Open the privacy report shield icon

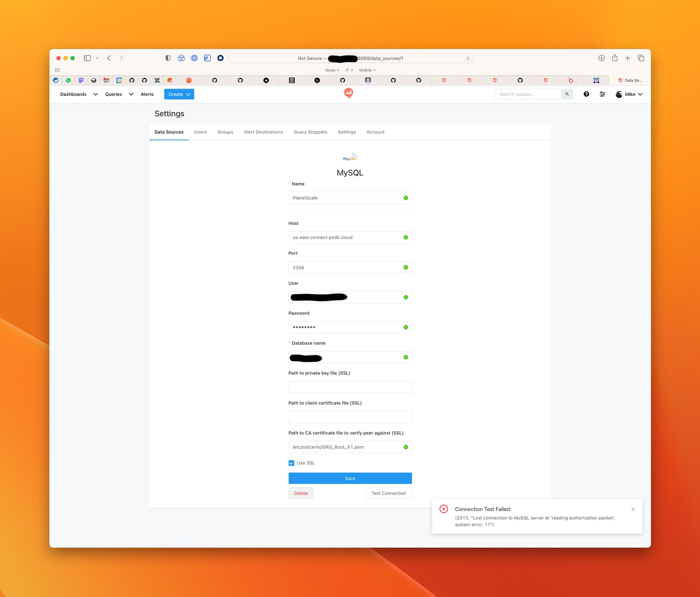click(168, 58)
